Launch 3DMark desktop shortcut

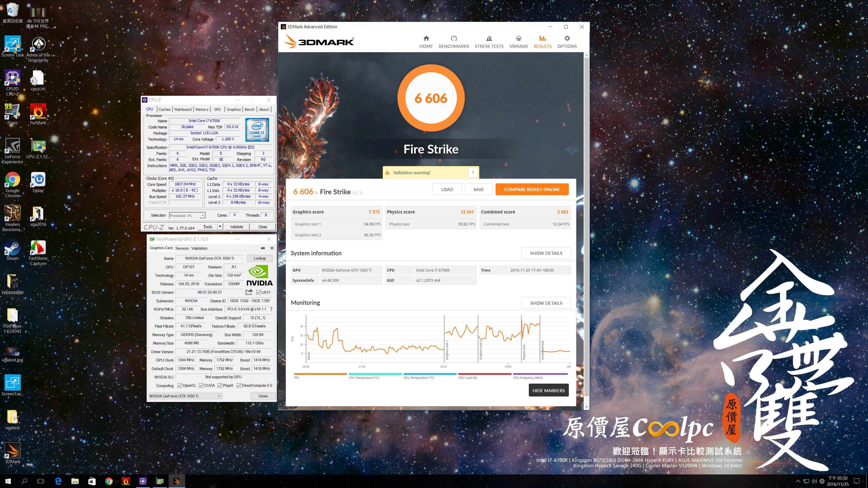point(12,453)
